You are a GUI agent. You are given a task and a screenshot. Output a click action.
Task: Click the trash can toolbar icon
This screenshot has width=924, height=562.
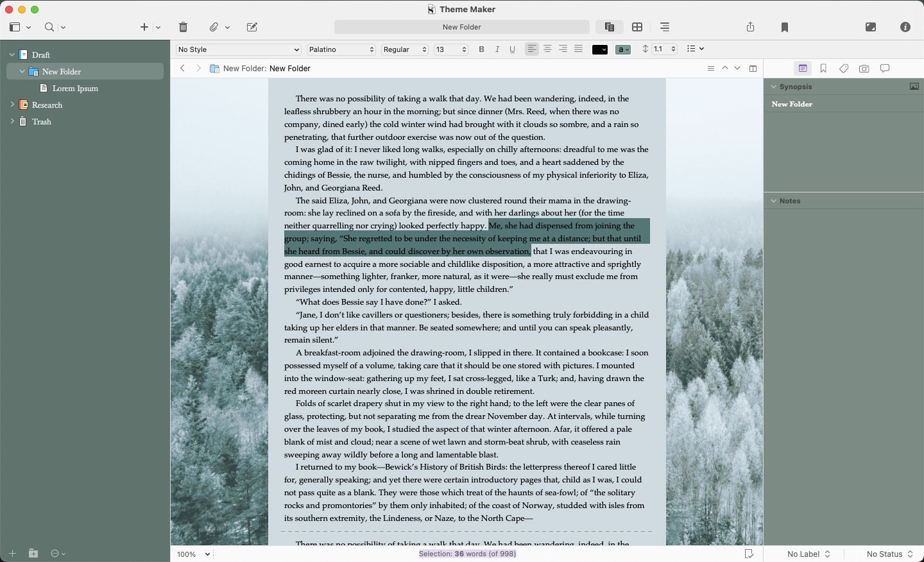tap(183, 27)
